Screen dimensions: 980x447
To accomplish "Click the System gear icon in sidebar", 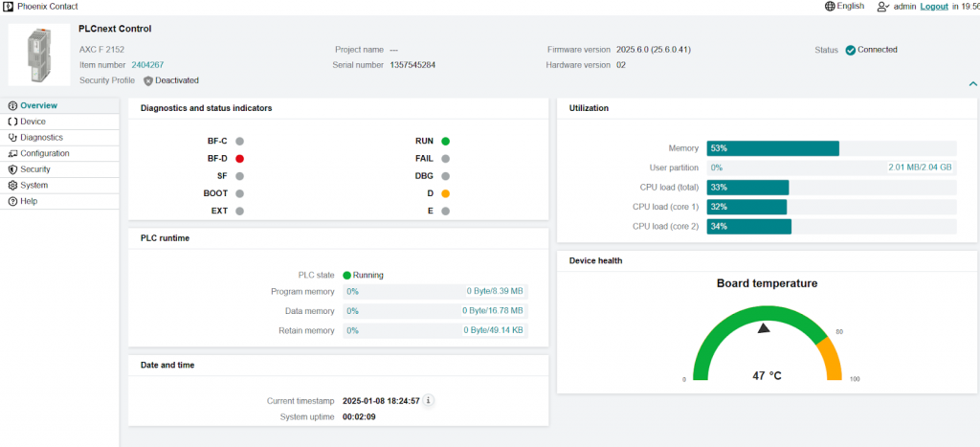I will coord(12,186).
